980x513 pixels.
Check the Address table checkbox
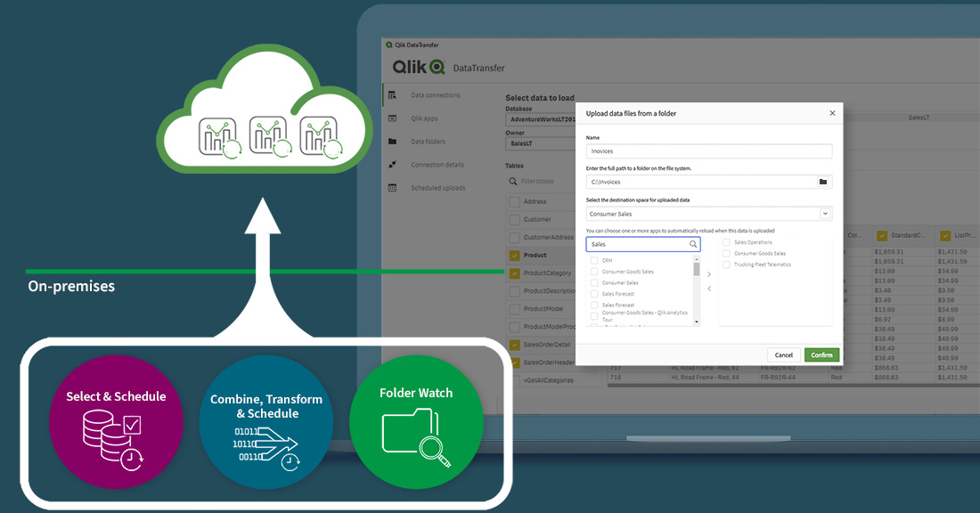click(x=514, y=202)
